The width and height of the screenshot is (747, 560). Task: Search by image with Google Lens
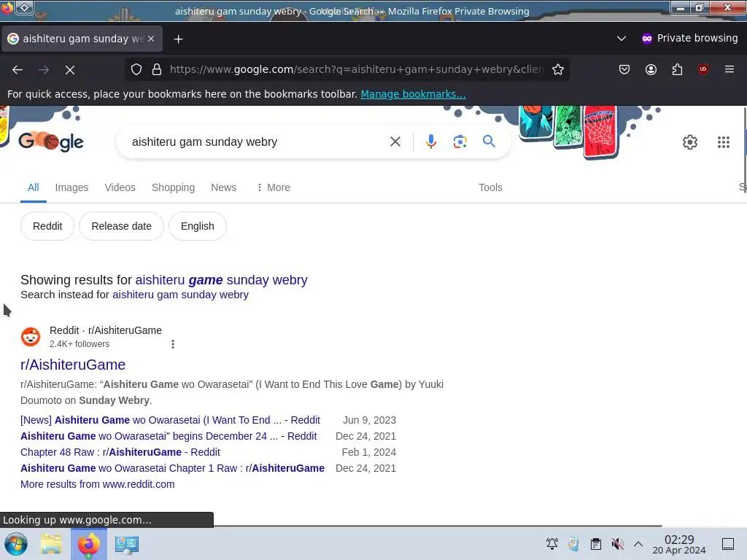pos(460,141)
